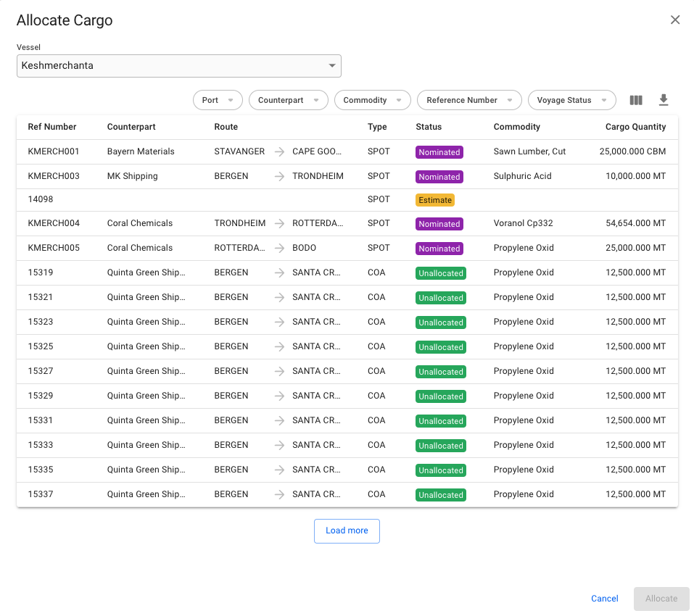Open the Vessel dropdown Keshmerchanta

coord(179,66)
